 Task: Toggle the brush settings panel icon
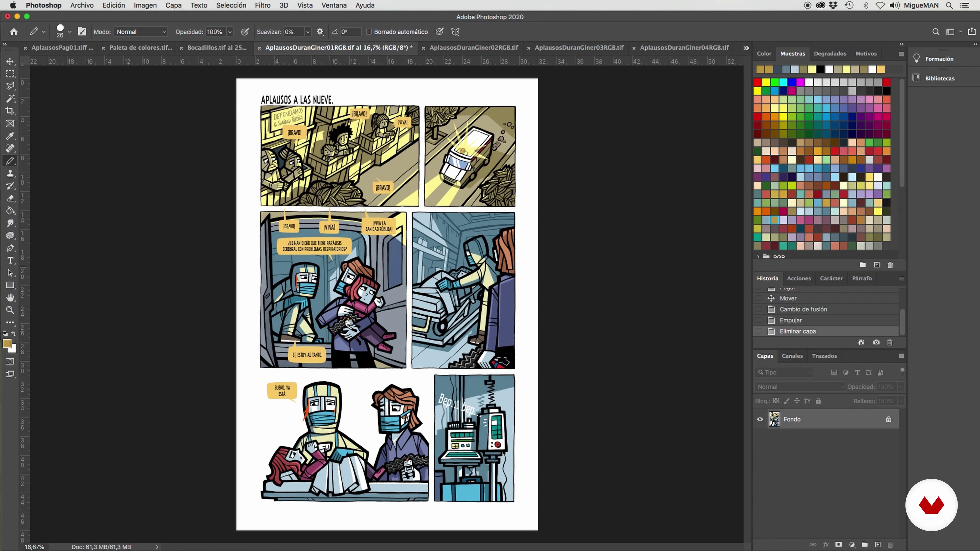[x=82, y=32]
